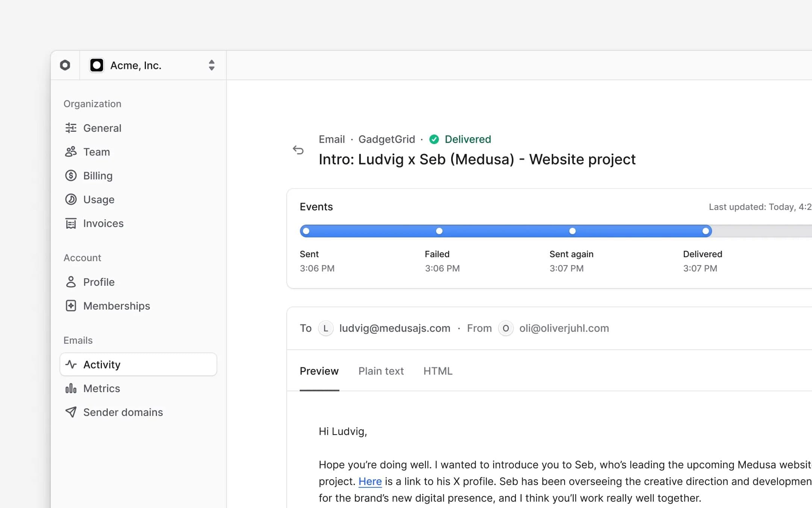Click the Failed event marker on timeline

click(439, 231)
